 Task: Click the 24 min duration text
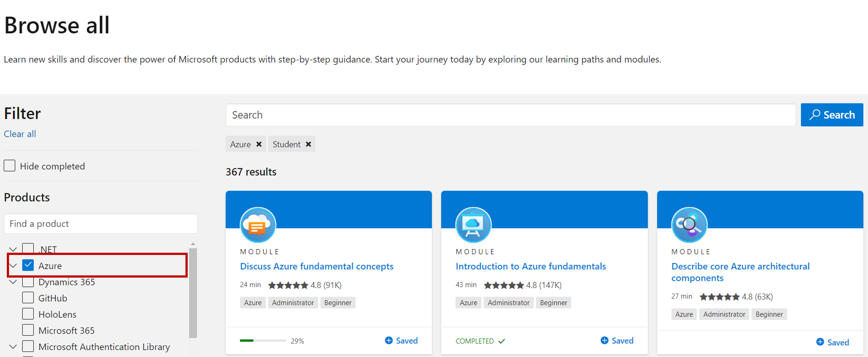[250, 285]
